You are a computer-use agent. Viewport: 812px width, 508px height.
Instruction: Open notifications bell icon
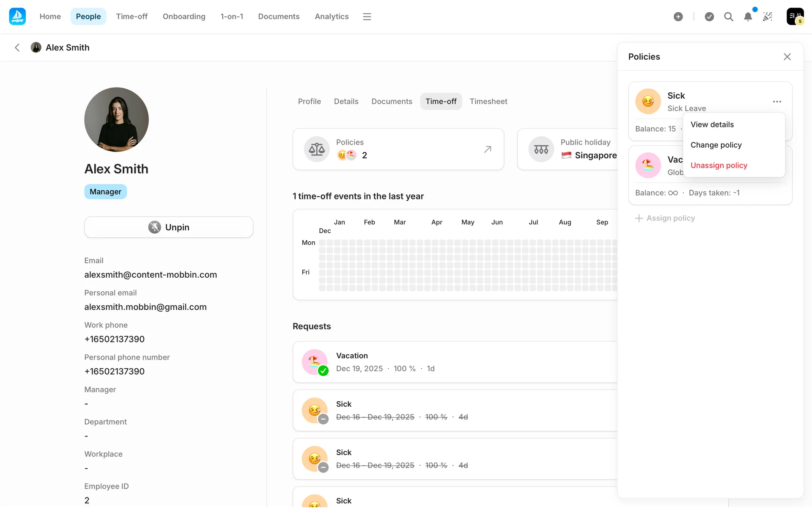pyautogui.click(x=748, y=17)
